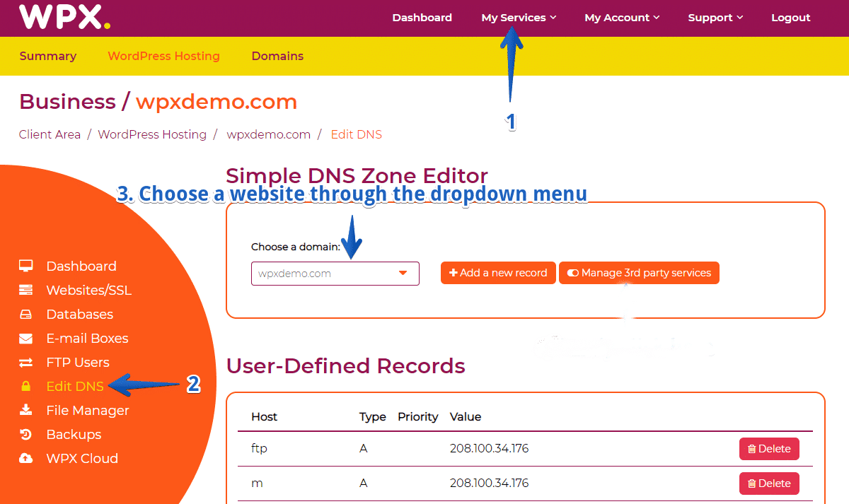
Task: Open Backups in the sidebar
Action: [x=74, y=435]
